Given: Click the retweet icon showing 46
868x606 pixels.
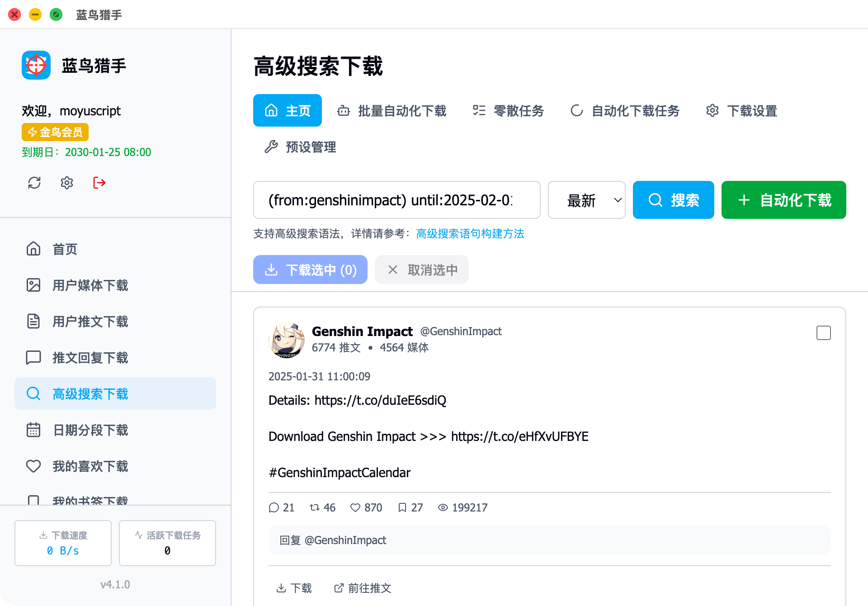Looking at the screenshot, I should [x=315, y=507].
